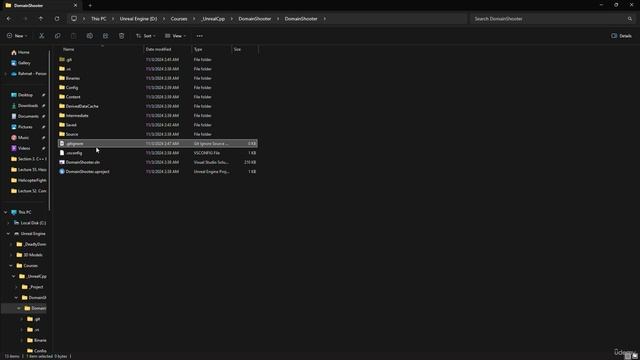Viewport: 640px width, 360px height.
Task: Click the monitor icon in address bar
Action: 74,19
